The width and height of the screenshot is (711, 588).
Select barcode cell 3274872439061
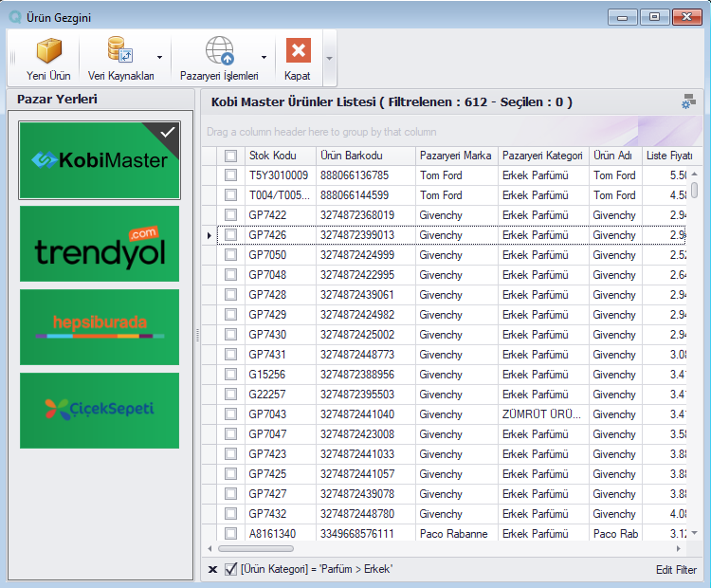click(x=366, y=295)
